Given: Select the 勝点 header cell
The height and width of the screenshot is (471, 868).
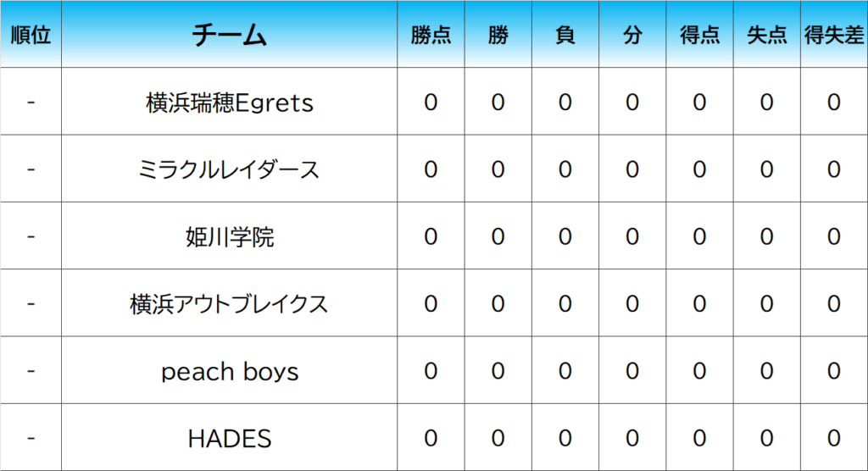Looking at the screenshot, I should (x=431, y=36).
